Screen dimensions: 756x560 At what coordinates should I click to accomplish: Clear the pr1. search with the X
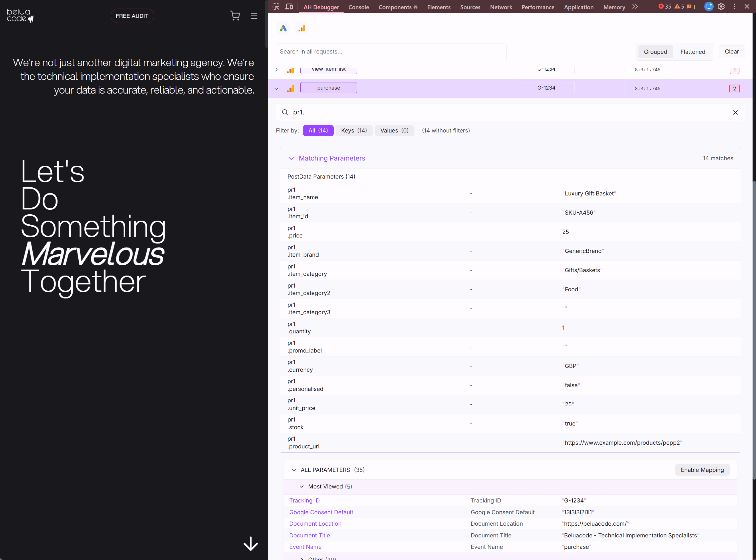pos(735,112)
